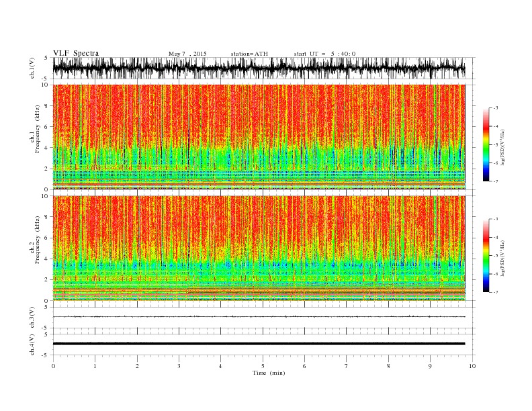The width and height of the screenshot is (532, 411).
Task: Click inside the ch.2 spectrogram panel
Action: (x=259, y=248)
